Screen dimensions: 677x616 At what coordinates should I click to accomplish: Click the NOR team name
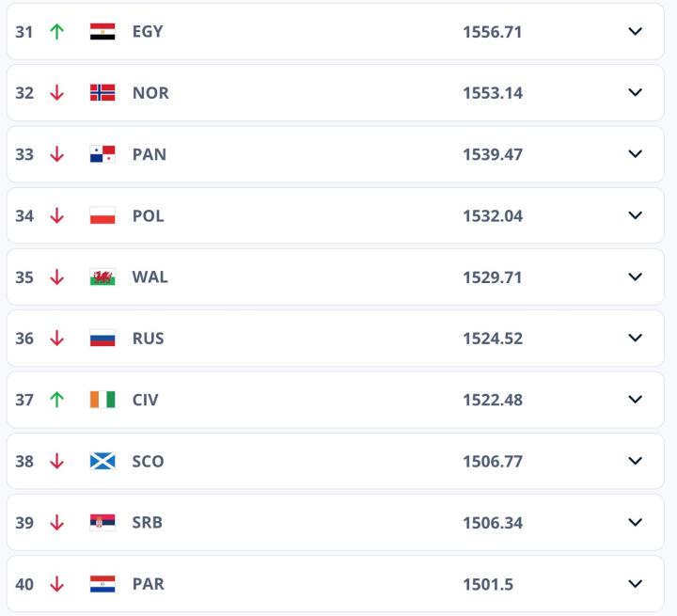(x=150, y=92)
